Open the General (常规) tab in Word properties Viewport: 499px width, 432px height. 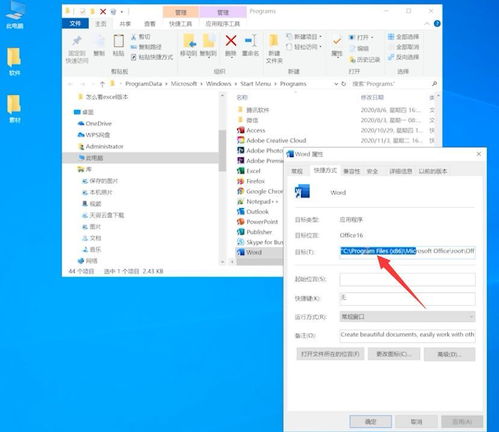[x=297, y=171]
